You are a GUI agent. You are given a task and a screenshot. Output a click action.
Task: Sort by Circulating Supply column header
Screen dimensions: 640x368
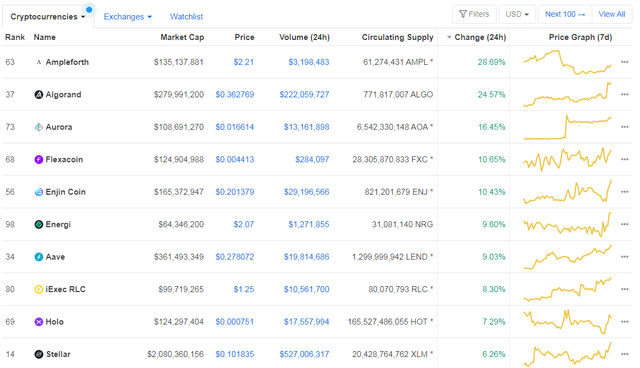point(398,37)
